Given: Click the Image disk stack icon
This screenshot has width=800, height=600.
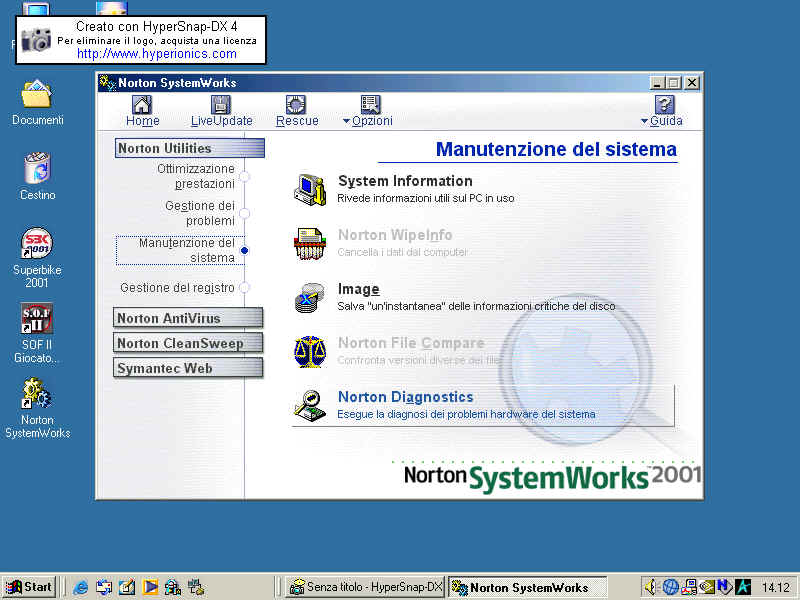Looking at the screenshot, I should coord(310,298).
